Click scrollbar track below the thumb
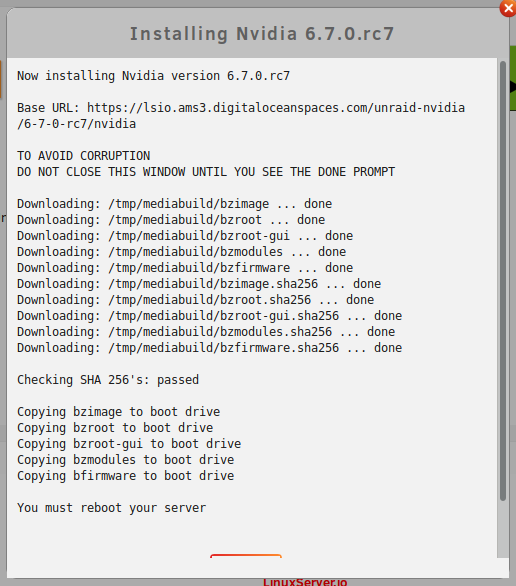Image resolution: width=516 pixels, height=586 pixels. point(503,529)
